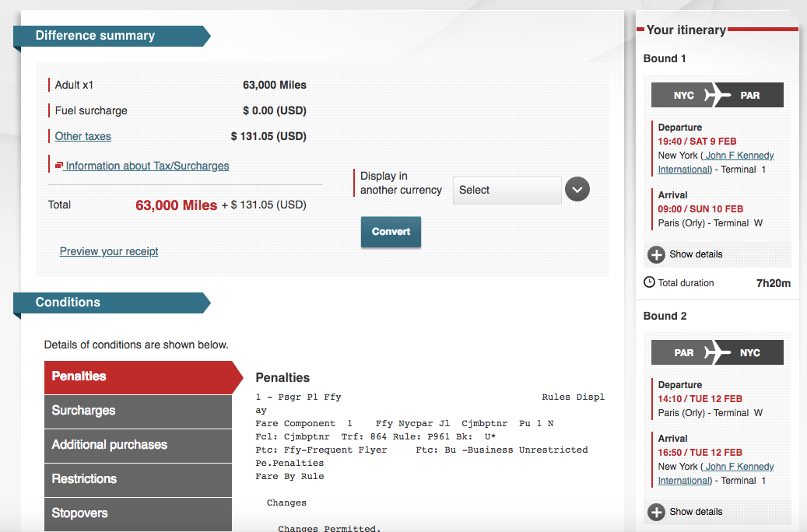Open the currency Select dropdown

507,190
